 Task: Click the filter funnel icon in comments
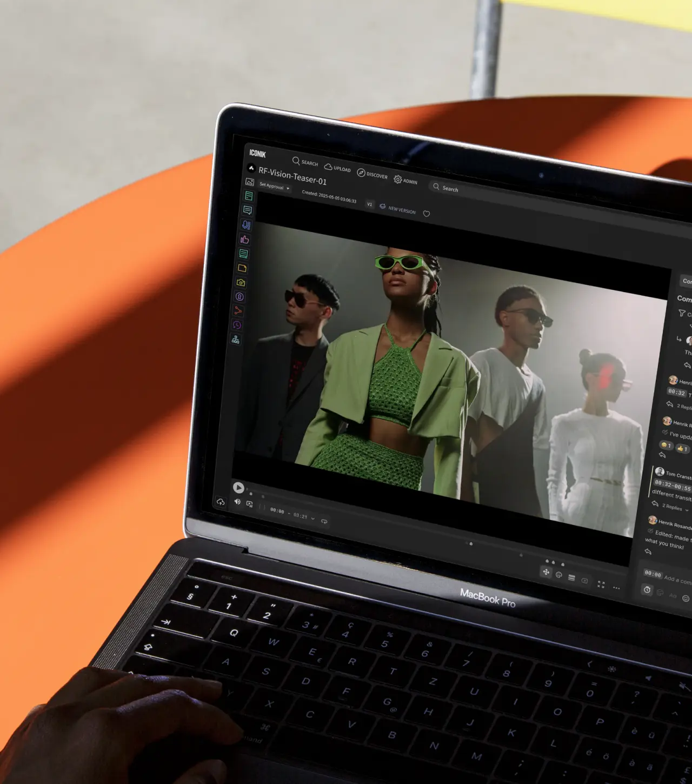[682, 313]
